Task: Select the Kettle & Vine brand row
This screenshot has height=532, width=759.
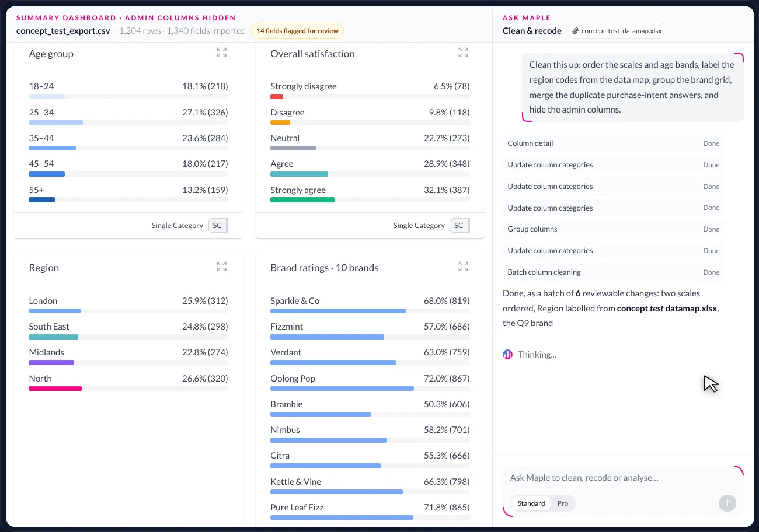Action: coord(370,486)
